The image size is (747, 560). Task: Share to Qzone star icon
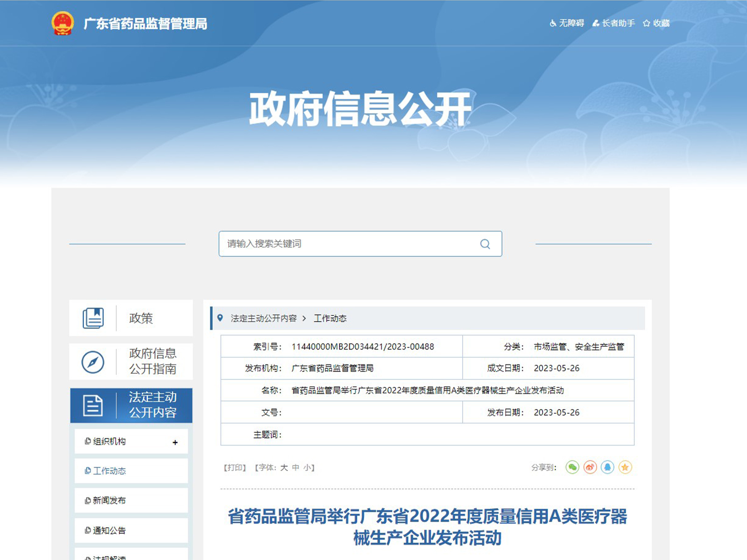pos(625,467)
